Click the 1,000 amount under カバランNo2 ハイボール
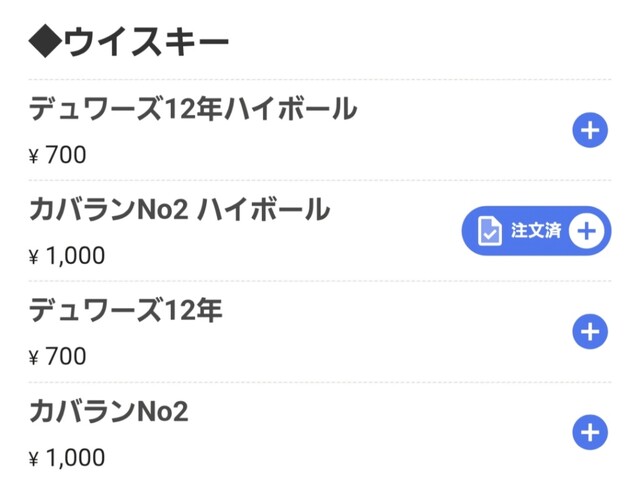This screenshot has width=640, height=480. tap(75, 256)
